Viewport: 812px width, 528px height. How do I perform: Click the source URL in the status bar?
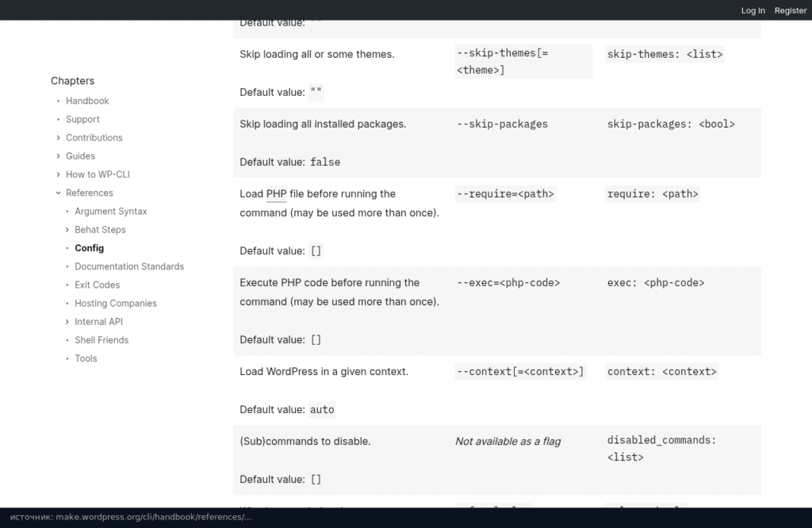coord(154,517)
